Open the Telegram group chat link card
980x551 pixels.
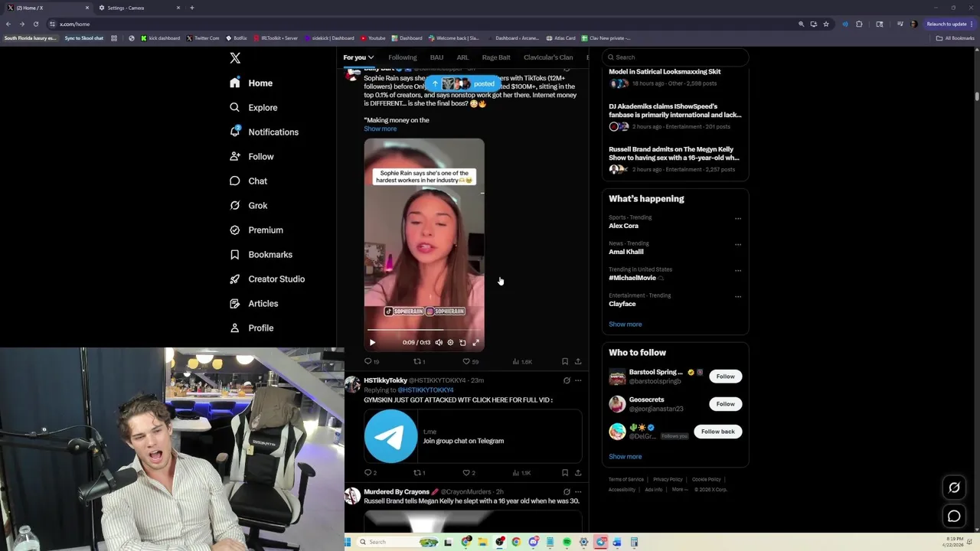click(472, 436)
